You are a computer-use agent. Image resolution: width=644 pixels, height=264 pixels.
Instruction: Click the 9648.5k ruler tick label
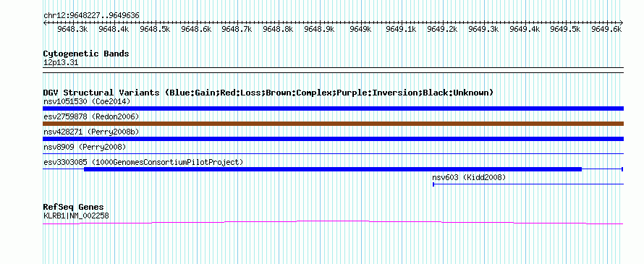coord(155,30)
